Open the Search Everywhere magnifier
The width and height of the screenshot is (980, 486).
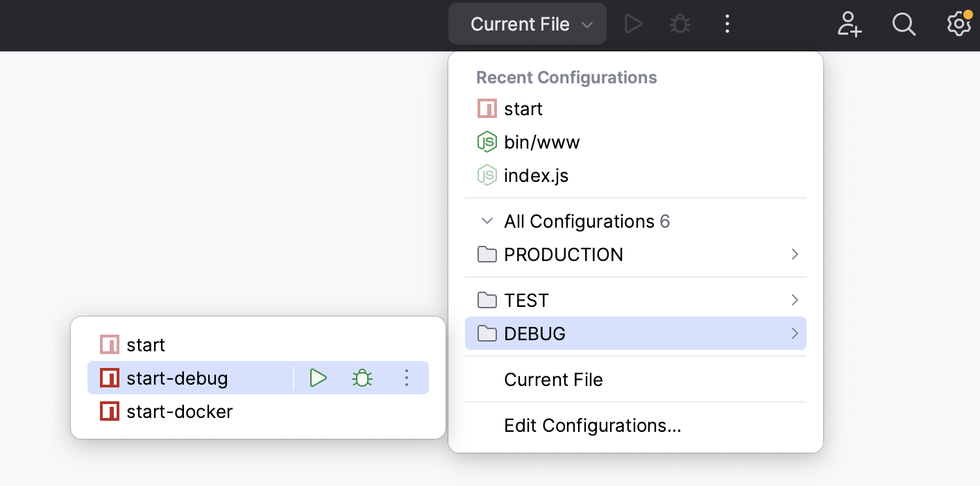pyautogui.click(x=904, y=24)
